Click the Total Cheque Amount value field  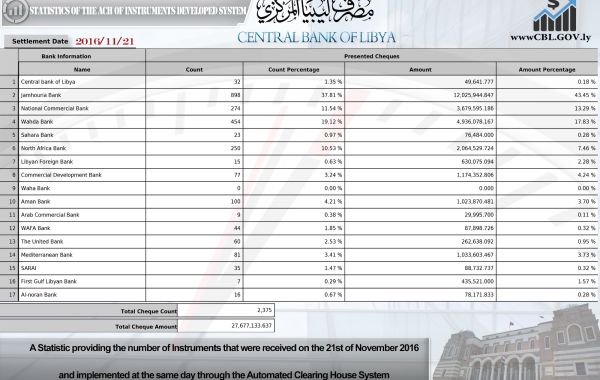click(x=226, y=326)
